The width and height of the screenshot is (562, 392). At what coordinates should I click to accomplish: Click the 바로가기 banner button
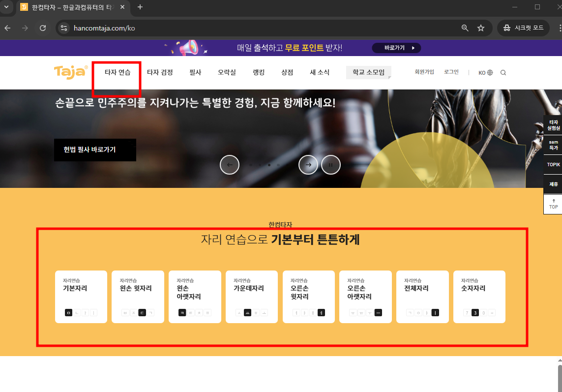[x=396, y=48]
